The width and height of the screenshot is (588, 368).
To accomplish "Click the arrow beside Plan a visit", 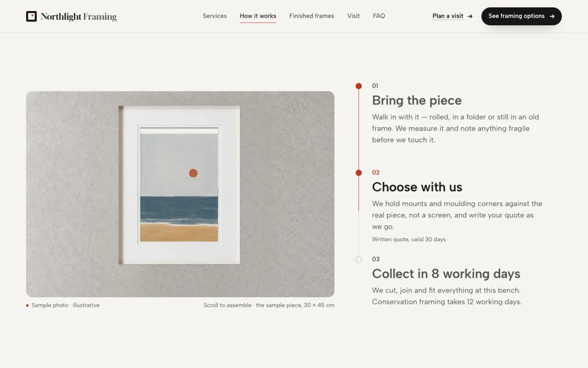I will 470,16.
